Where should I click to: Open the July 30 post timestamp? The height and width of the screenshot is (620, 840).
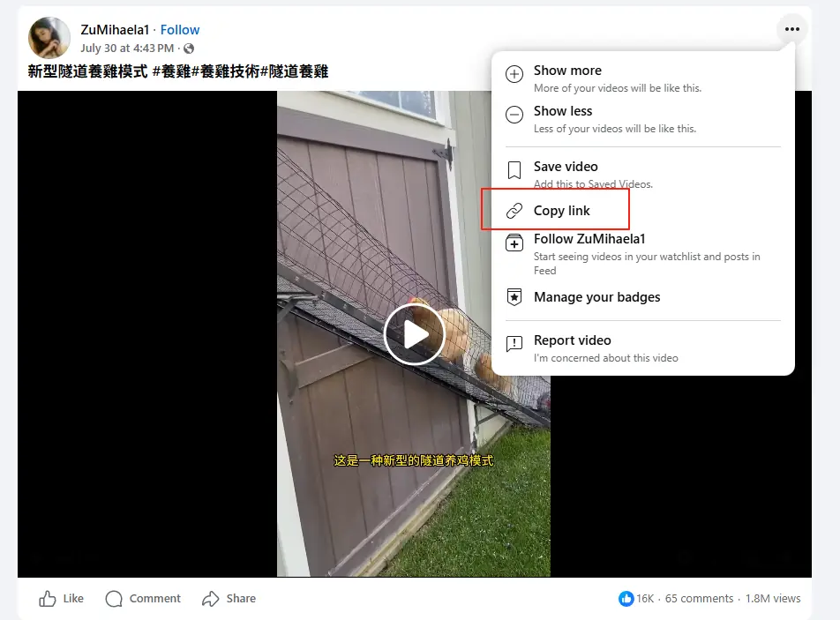tap(127, 49)
